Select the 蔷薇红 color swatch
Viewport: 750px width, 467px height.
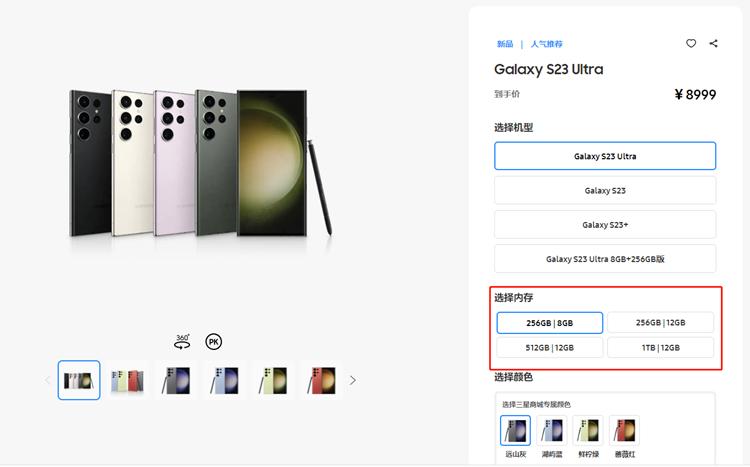coord(624,431)
